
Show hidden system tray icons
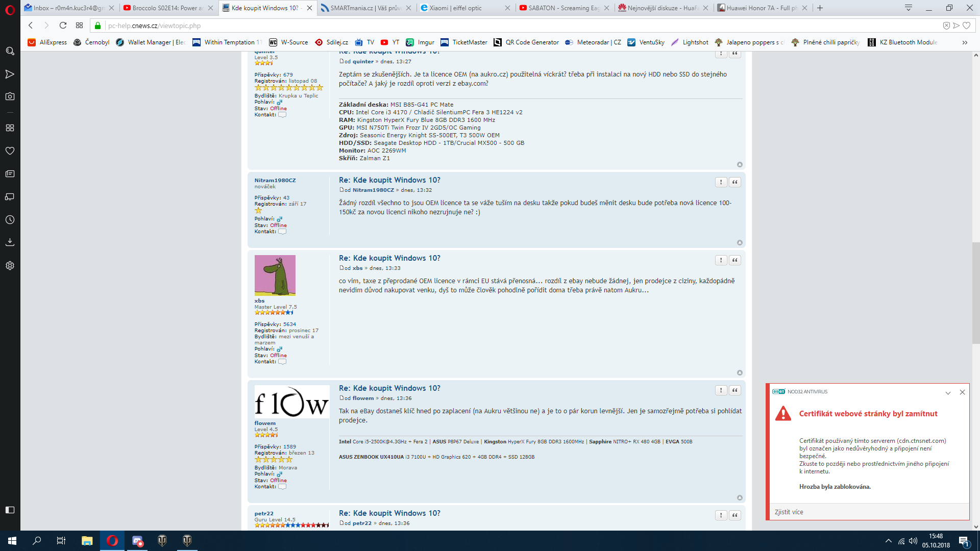click(889, 541)
